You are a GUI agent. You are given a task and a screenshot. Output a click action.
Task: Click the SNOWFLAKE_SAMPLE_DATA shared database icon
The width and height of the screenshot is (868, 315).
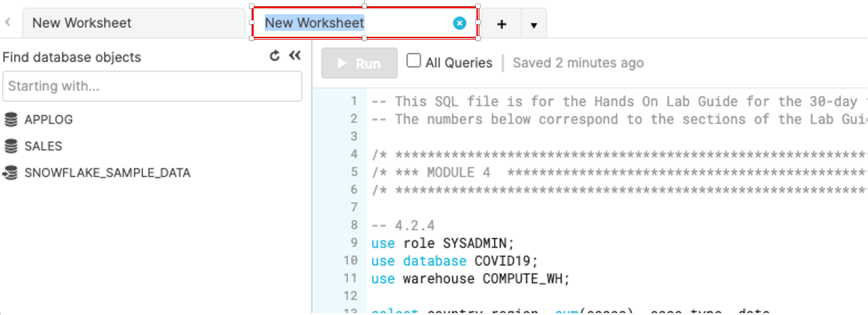tap(11, 173)
